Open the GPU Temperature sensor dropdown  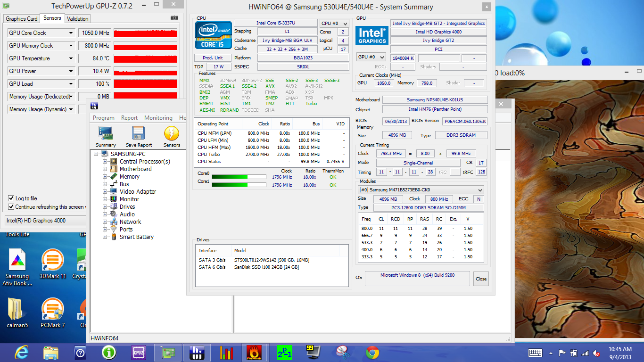[x=71, y=58]
